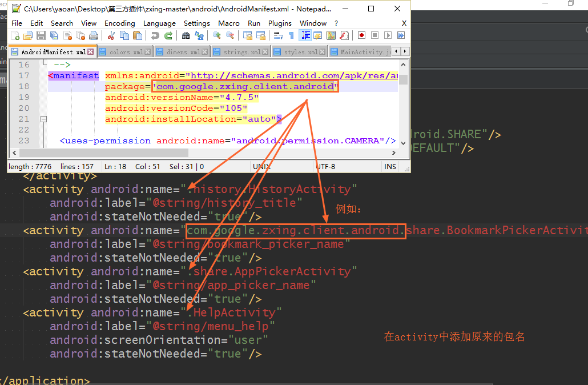Screen dimensions: 588x385
Task: Click Run Macro Multiple Times icon
Action: (x=401, y=35)
